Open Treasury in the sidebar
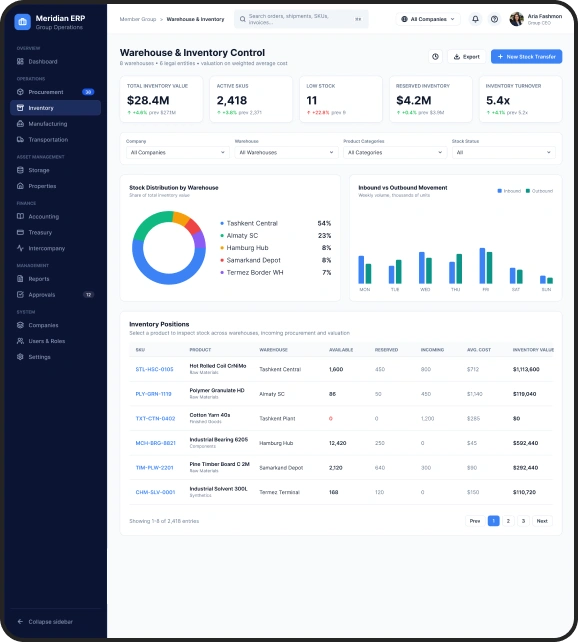578x642 pixels. (x=55, y=232)
